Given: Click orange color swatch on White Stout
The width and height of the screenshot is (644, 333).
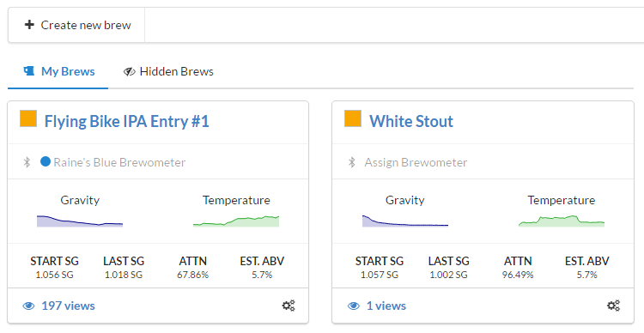Looking at the screenshot, I should 353,118.
